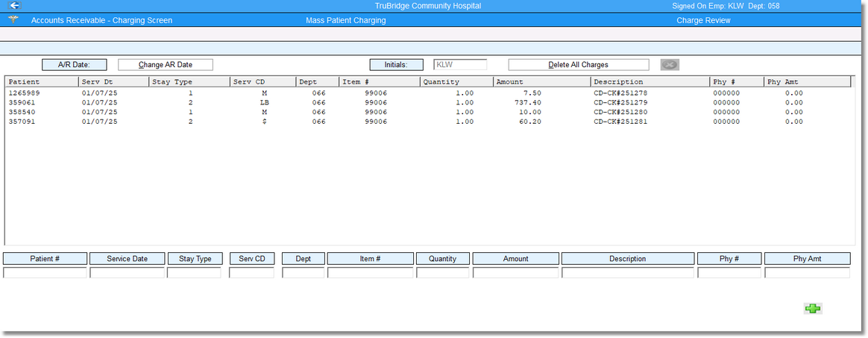Click the Quantity input field
Screen dimensions: 868x338
tap(443, 272)
